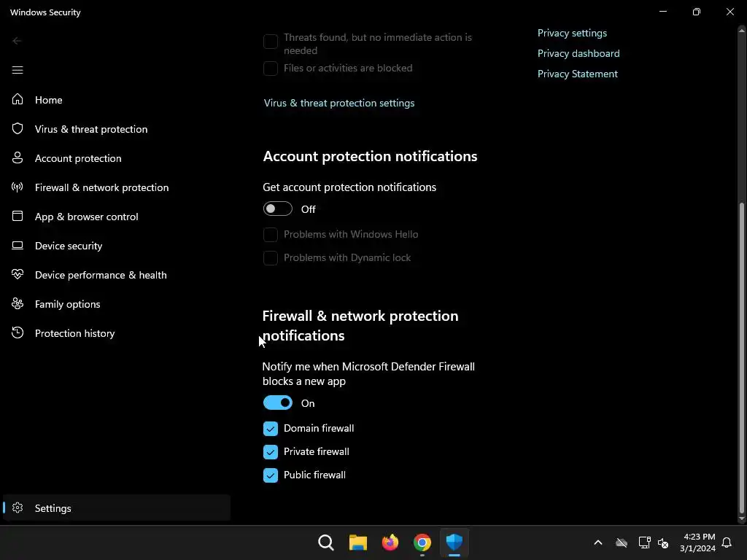This screenshot has width=747, height=560.
Task: Uncheck the Domain firewall checkbox
Action: coord(270,429)
